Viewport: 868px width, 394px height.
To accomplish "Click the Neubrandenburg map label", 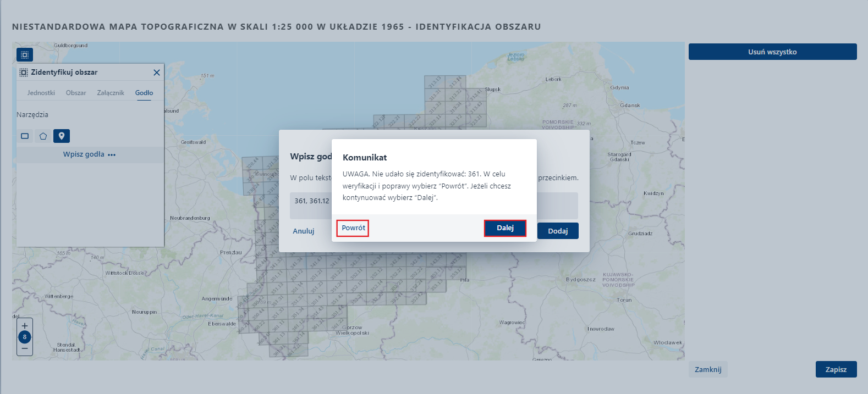I will point(190,218).
